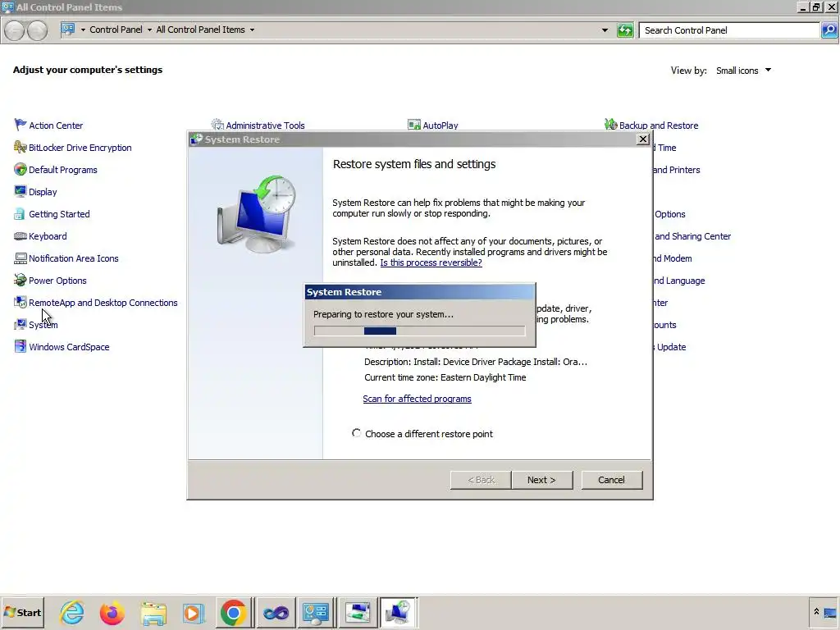
Task: Launch Google Chrome from the taskbar
Action: click(x=233, y=612)
